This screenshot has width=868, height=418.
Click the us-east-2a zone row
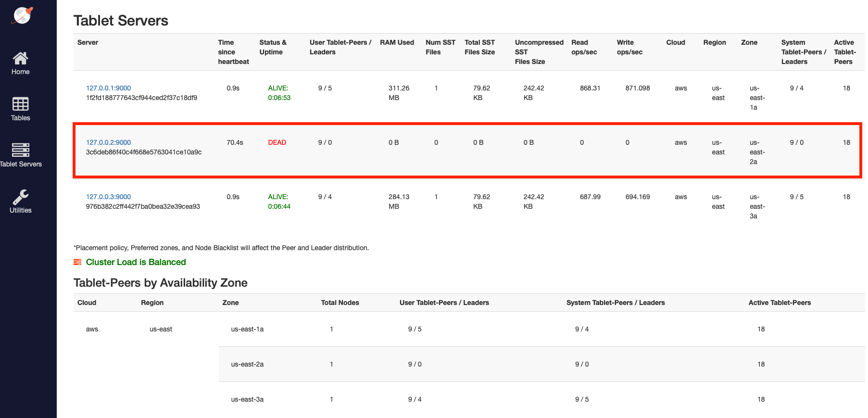pos(247,364)
